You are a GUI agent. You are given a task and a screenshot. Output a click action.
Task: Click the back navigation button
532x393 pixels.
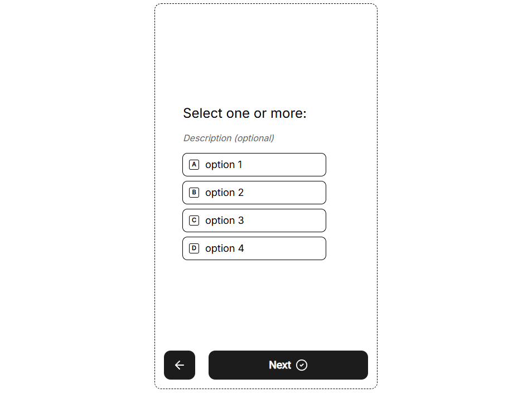pyautogui.click(x=179, y=365)
